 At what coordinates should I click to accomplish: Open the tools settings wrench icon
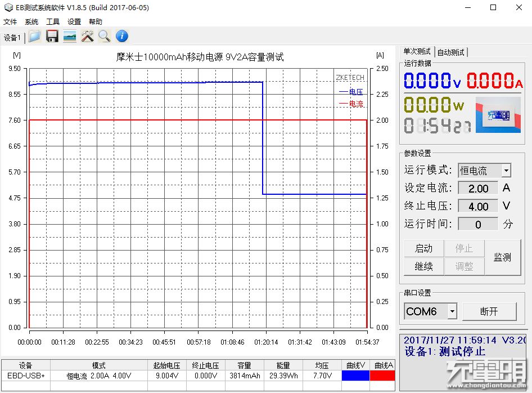[x=87, y=37]
